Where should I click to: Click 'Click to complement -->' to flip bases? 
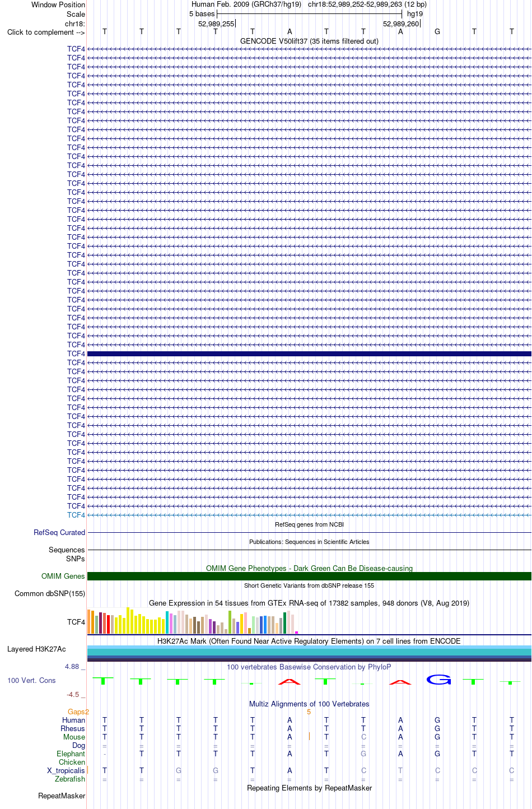pyautogui.click(x=46, y=32)
